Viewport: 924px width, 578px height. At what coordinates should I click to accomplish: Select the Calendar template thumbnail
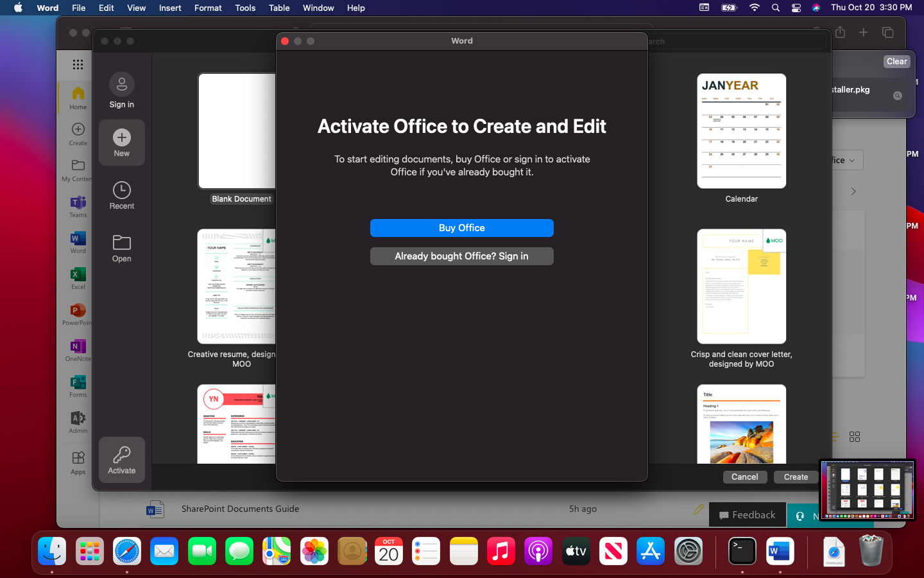click(x=741, y=131)
